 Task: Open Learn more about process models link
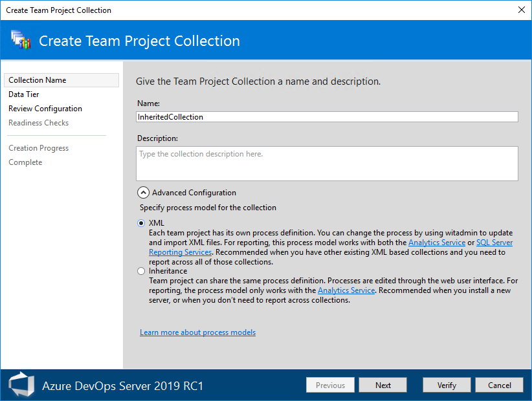click(197, 332)
